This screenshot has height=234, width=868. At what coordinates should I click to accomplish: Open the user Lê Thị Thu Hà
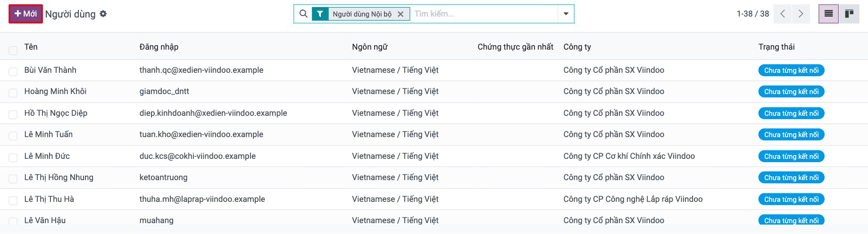(x=49, y=199)
